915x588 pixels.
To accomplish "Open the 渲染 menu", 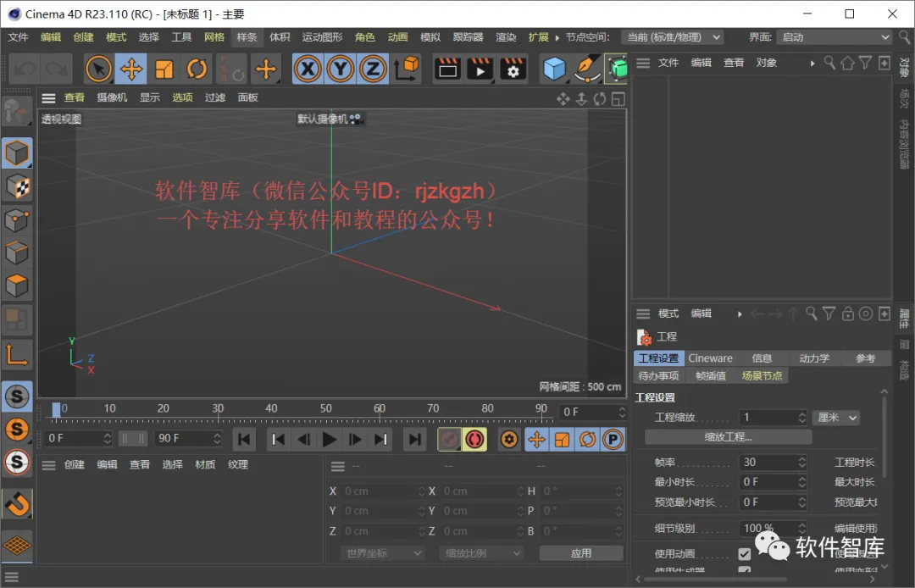I will (x=506, y=37).
